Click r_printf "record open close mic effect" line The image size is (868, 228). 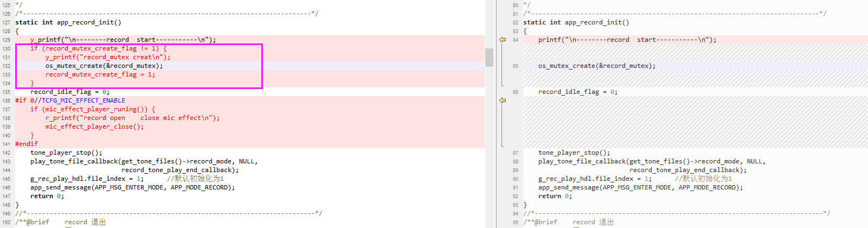(133, 118)
